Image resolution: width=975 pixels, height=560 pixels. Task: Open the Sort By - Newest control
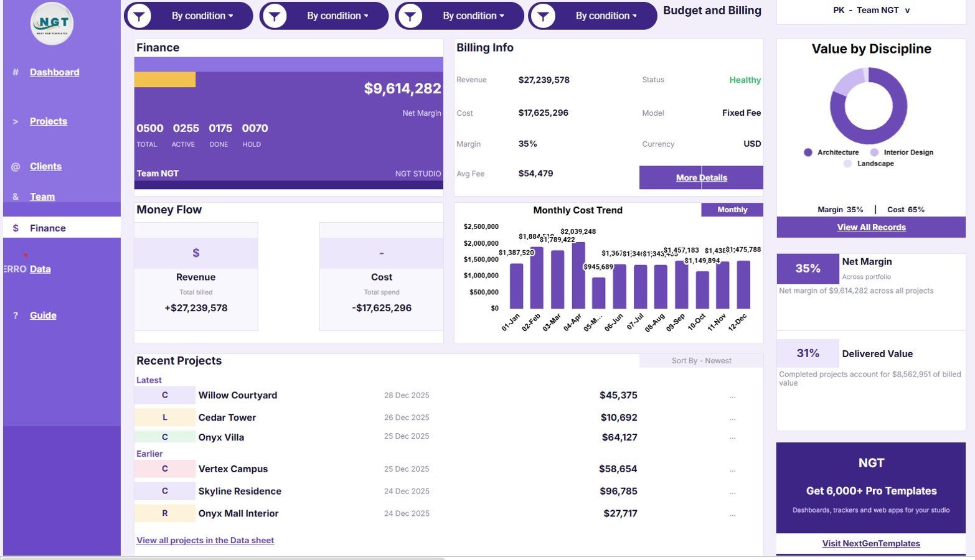tap(701, 361)
